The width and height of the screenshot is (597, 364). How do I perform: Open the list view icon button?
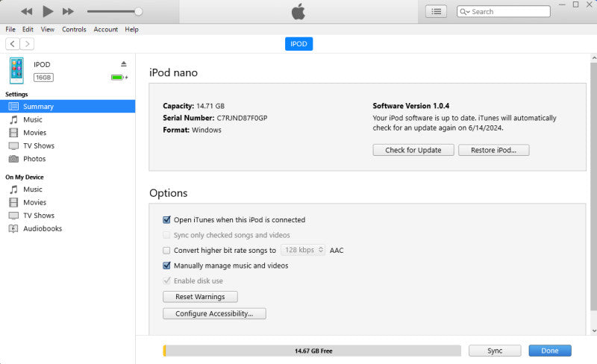pyautogui.click(x=436, y=11)
